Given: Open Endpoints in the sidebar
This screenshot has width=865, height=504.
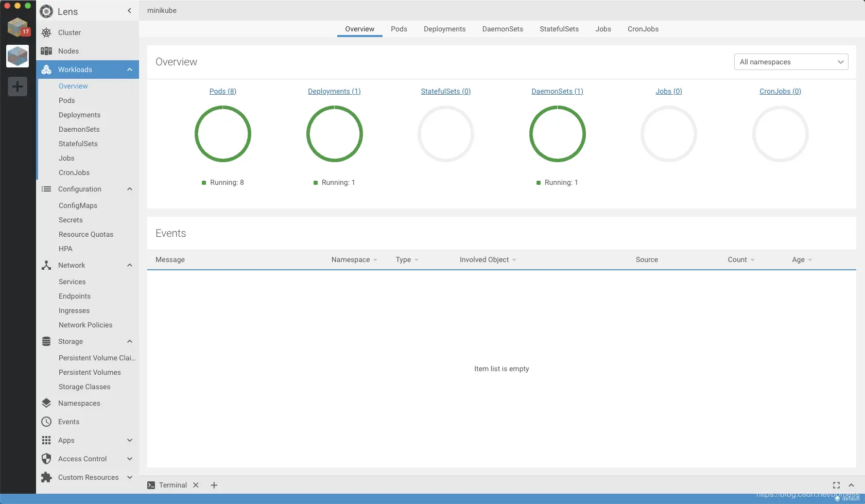Looking at the screenshot, I should pos(75,296).
